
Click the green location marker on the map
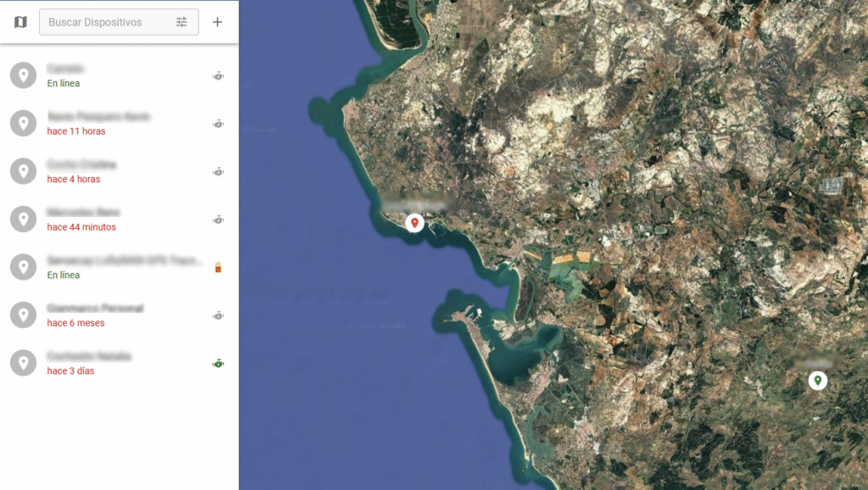click(817, 381)
